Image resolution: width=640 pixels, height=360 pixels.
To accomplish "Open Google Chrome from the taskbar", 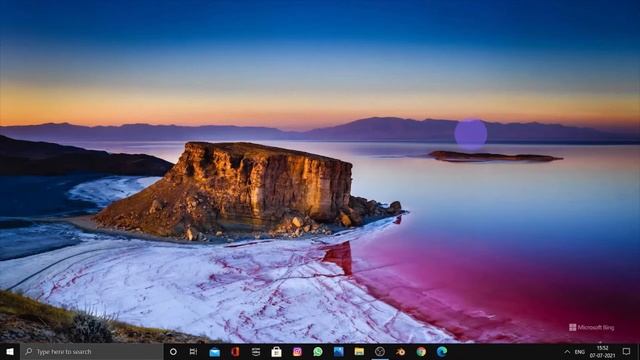I will pyautogui.click(x=421, y=352).
